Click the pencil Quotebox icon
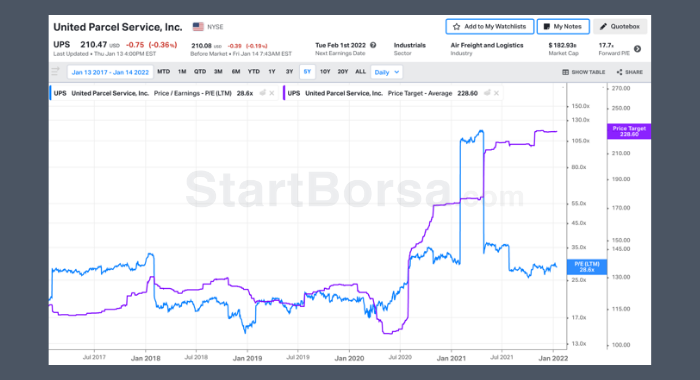Viewport: 700px width, 380px height. pos(603,27)
